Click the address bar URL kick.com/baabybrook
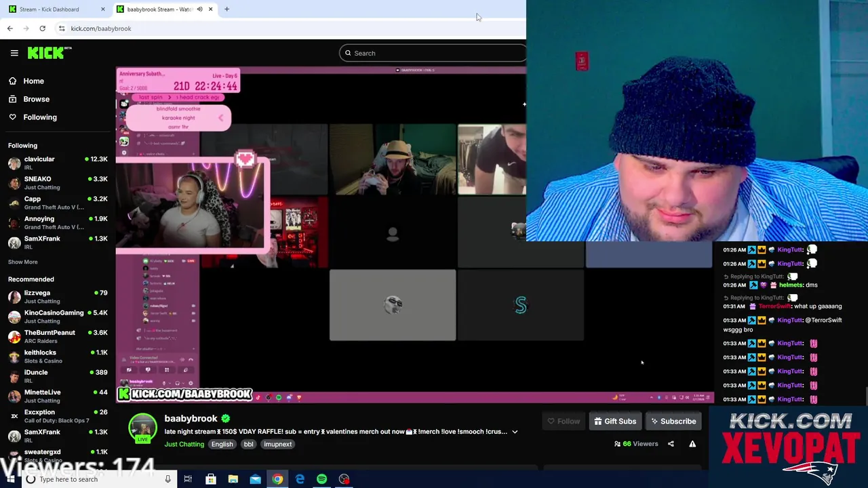The width and height of the screenshot is (868, 488). 101,28
